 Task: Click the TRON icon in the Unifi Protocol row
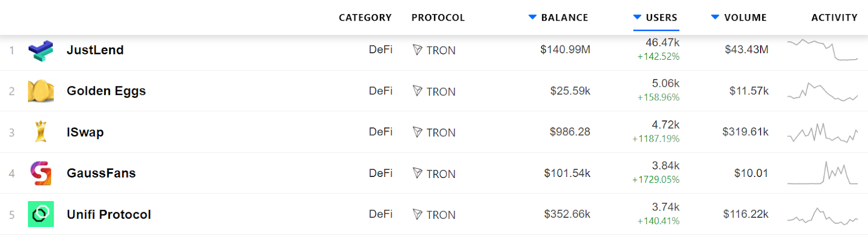(x=417, y=214)
